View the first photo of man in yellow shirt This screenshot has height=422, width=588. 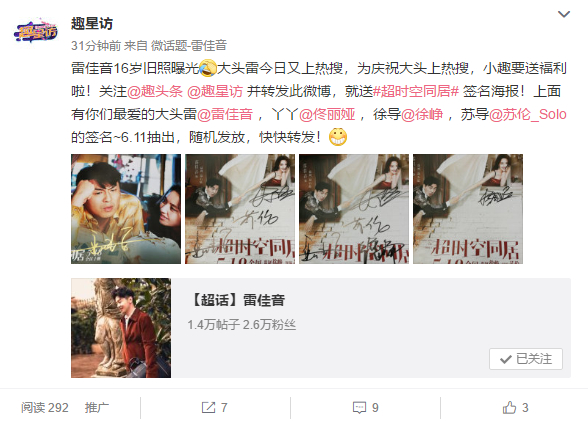[x=126, y=209]
